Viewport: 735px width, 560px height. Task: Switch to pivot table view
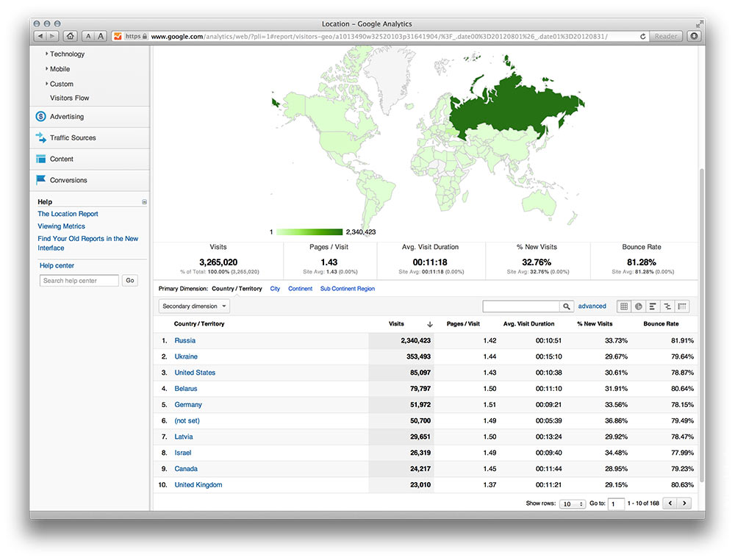coord(682,306)
